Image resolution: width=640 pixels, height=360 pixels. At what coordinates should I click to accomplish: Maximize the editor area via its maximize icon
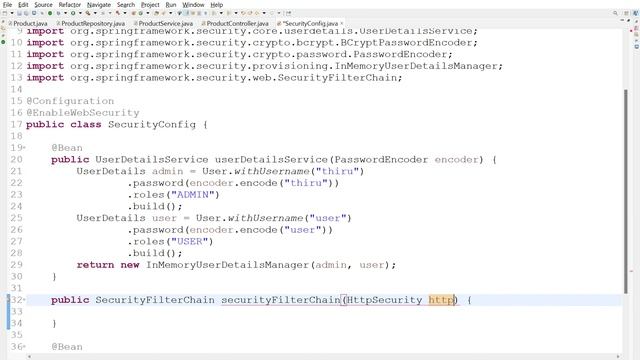click(628, 20)
